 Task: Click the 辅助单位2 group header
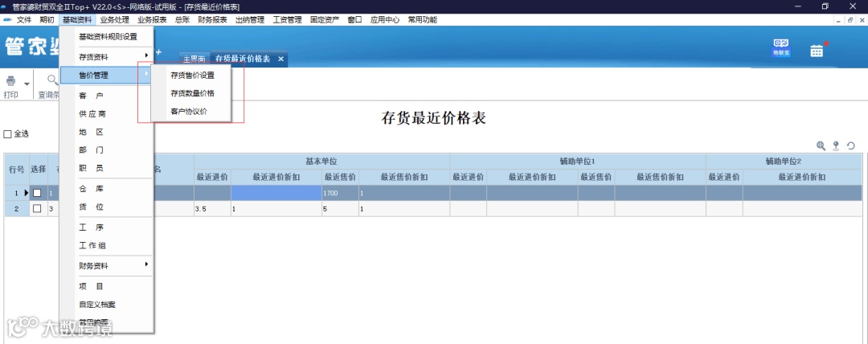tap(784, 162)
